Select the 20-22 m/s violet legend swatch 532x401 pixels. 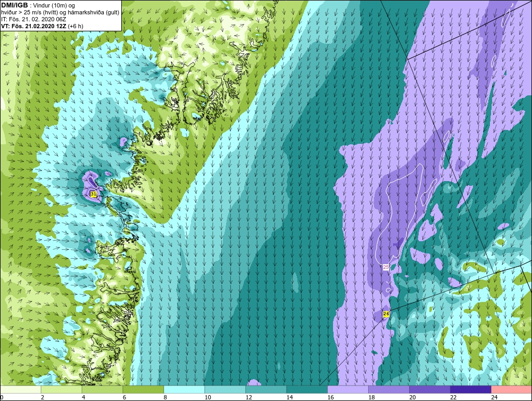pyautogui.click(x=429, y=389)
